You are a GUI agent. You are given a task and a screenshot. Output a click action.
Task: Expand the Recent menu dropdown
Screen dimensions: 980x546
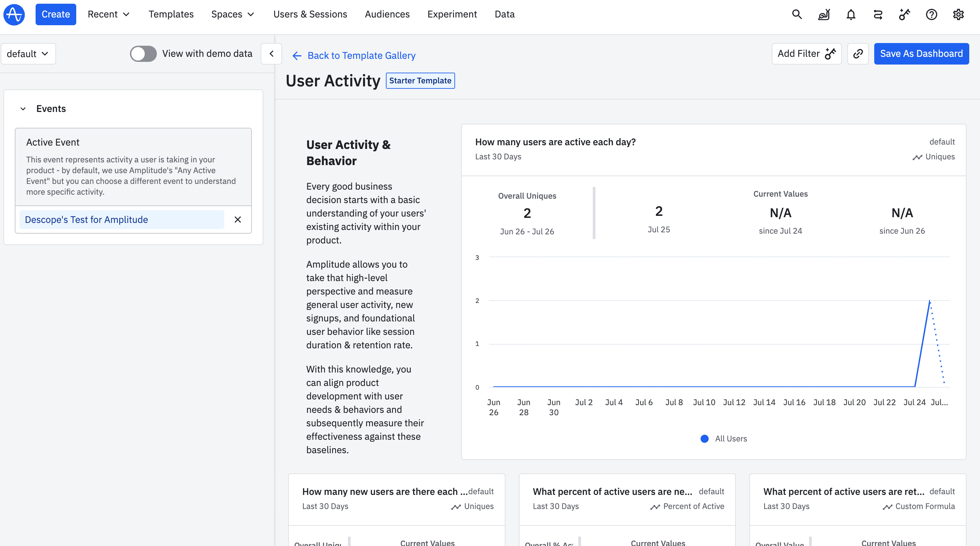(x=108, y=14)
